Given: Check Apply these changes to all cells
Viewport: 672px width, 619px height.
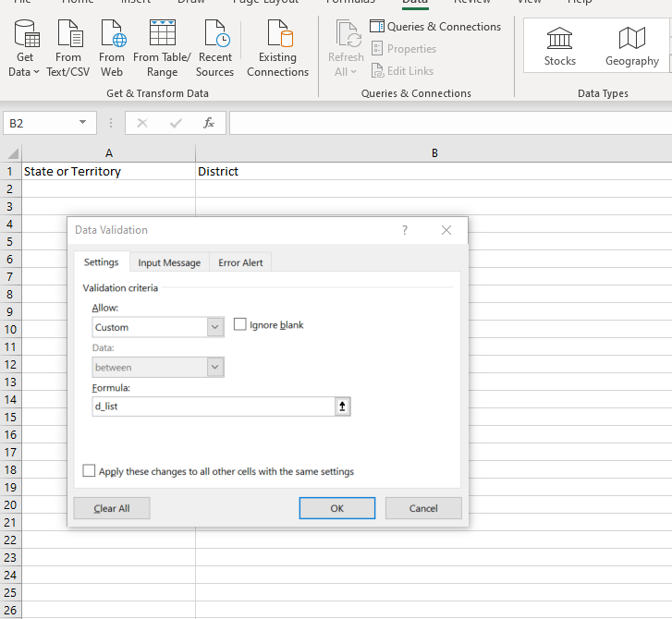Looking at the screenshot, I should [x=90, y=471].
